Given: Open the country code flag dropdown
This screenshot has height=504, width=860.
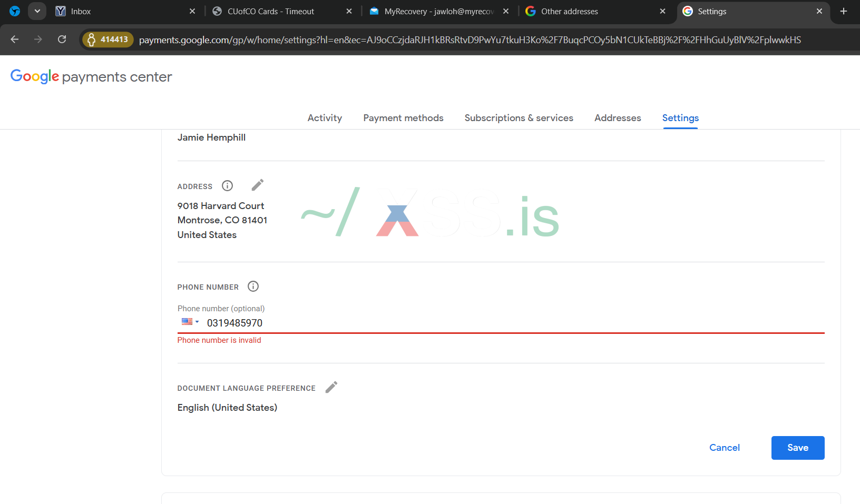Looking at the screenshot, I should coord(190,322).
